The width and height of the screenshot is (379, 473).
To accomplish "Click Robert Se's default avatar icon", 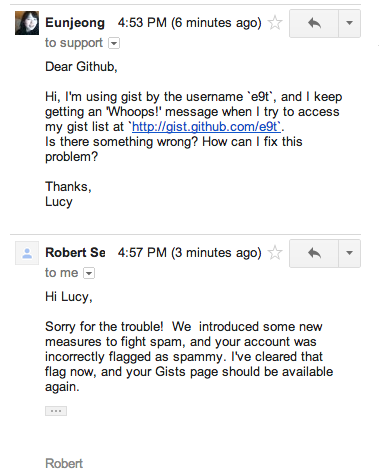I will (27, 253).
